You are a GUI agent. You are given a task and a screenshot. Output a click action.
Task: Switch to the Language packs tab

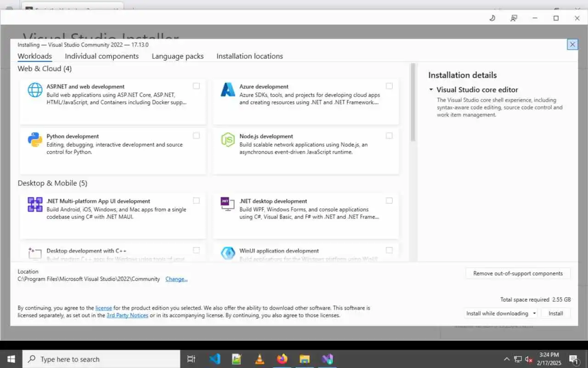[178, 56]
